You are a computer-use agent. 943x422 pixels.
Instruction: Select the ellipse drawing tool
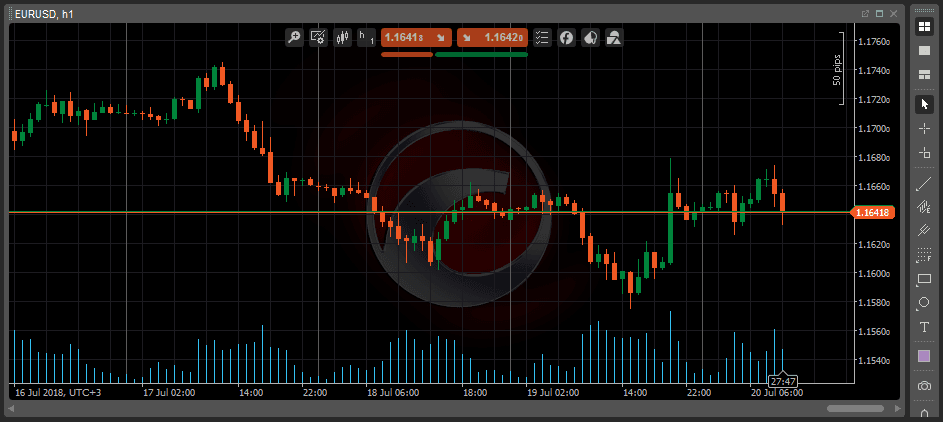(x=924, y=303)
